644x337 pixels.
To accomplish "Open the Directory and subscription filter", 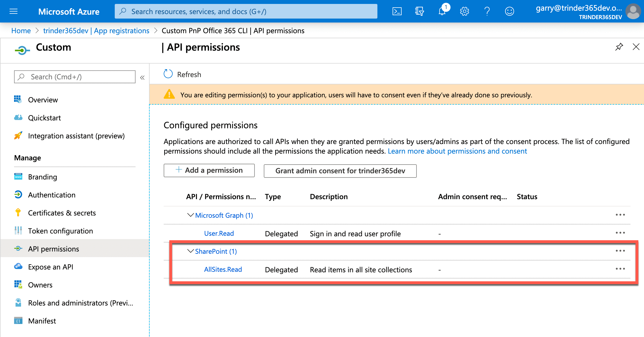I will tap(419, 11).
